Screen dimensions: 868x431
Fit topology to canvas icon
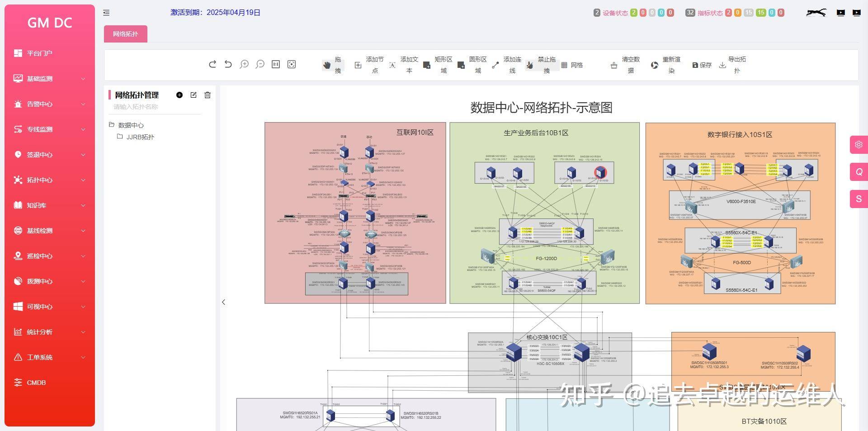click(x=292, y=64)
